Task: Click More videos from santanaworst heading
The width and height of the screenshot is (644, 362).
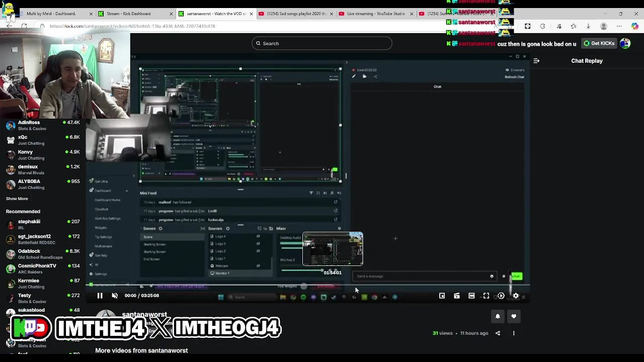Action: click(141, 350)
